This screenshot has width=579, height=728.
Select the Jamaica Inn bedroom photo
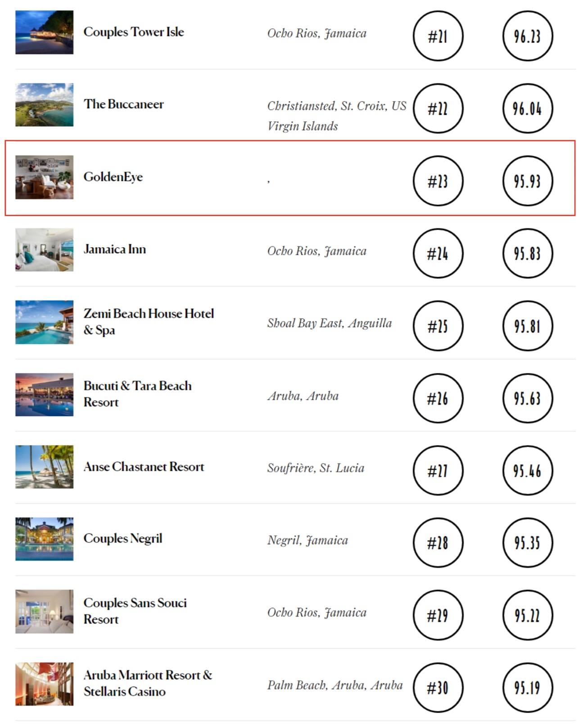point(44,250)
